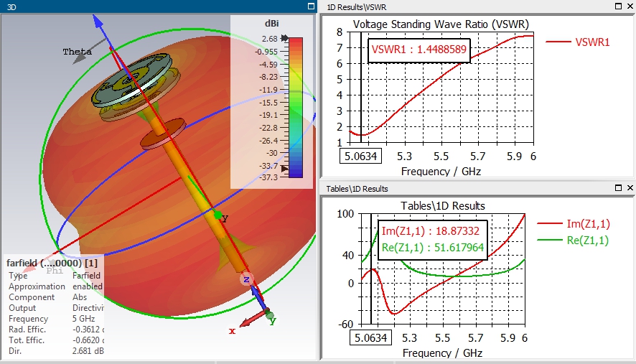Viewport: 636px width, 364px height.
Task: Click the red x axis label in 3D view
Action: pyautogui.click(x=232, y=331)
